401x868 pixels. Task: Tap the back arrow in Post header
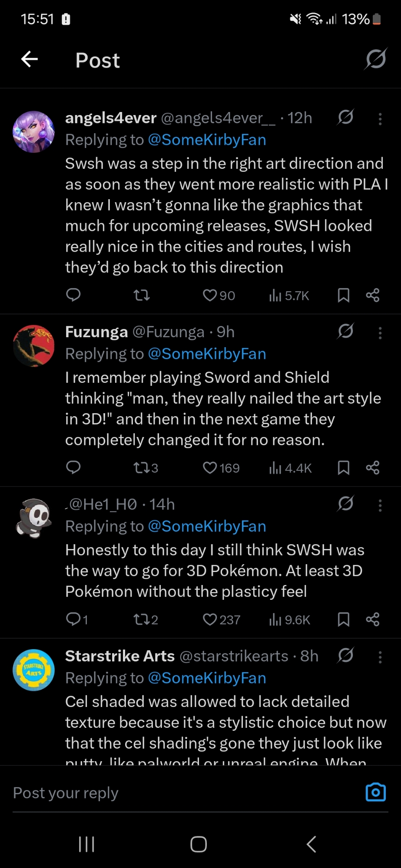[30, 59]
